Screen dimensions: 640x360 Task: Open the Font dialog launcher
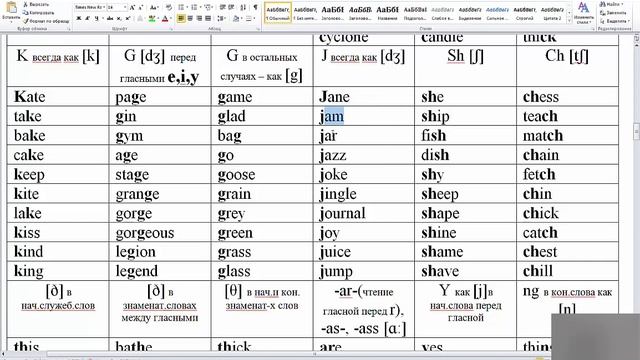pos(171,29)
